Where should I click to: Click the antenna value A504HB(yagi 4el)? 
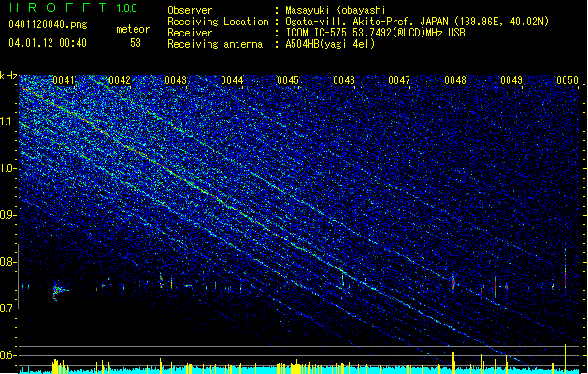[330, 44]
